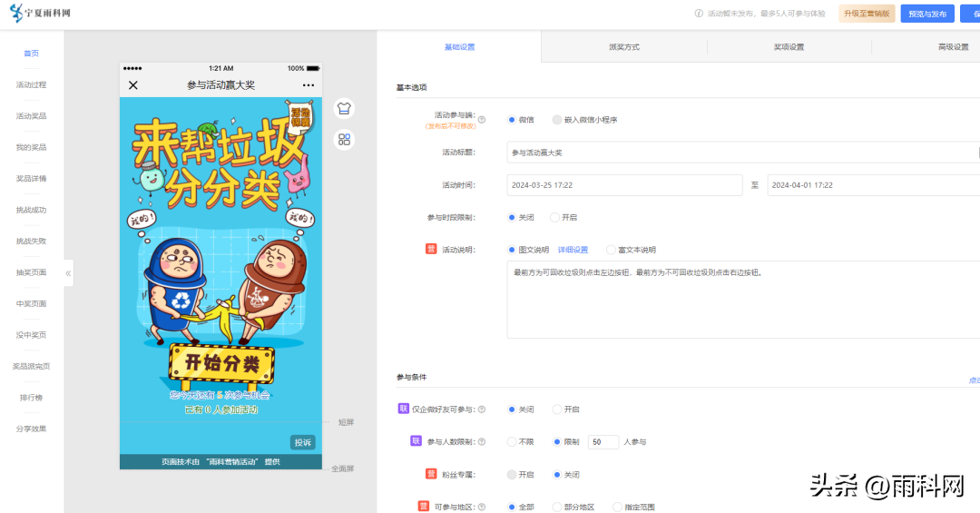This screenshot has width=980, height=513.
Task: Click the 预览与发布 button
Action: 927,14
